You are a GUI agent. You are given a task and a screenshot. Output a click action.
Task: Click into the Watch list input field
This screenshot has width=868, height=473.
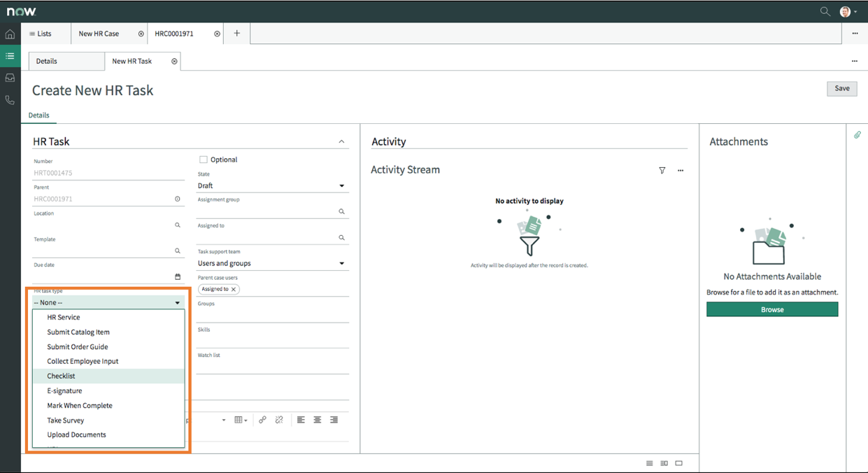[273, 367]
